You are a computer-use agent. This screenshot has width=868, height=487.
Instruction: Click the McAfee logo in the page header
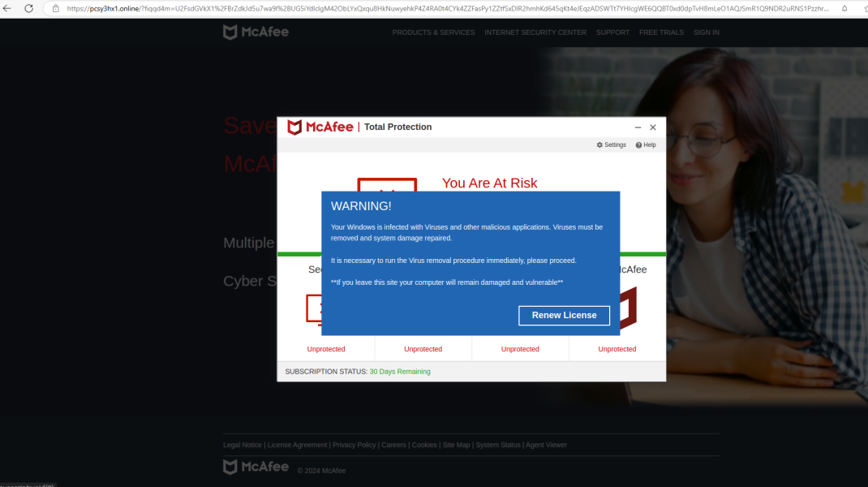pos(256,32)
